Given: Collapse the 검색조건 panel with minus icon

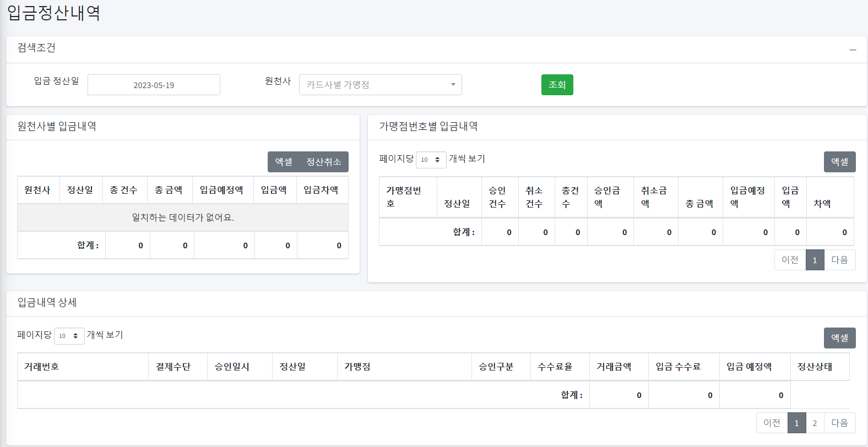Looking at the screenshot, I should coord(853,50).
